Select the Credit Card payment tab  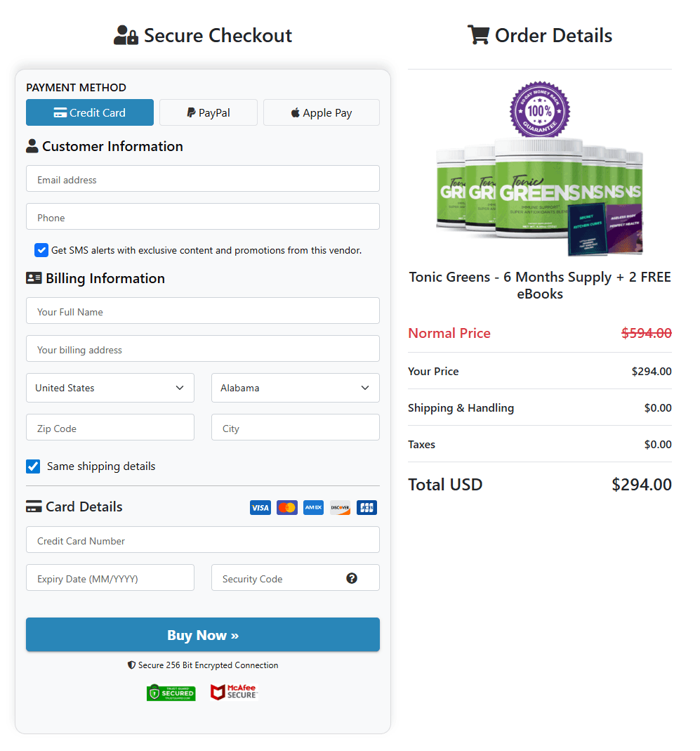click(x=90, y=112)
